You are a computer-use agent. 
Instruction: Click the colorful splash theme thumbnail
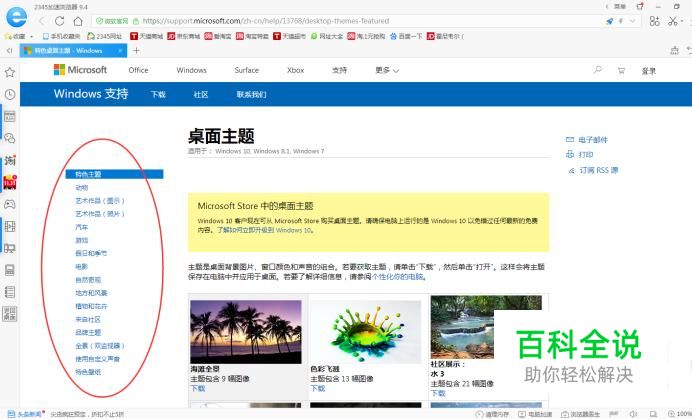click(x=366, y=332)
